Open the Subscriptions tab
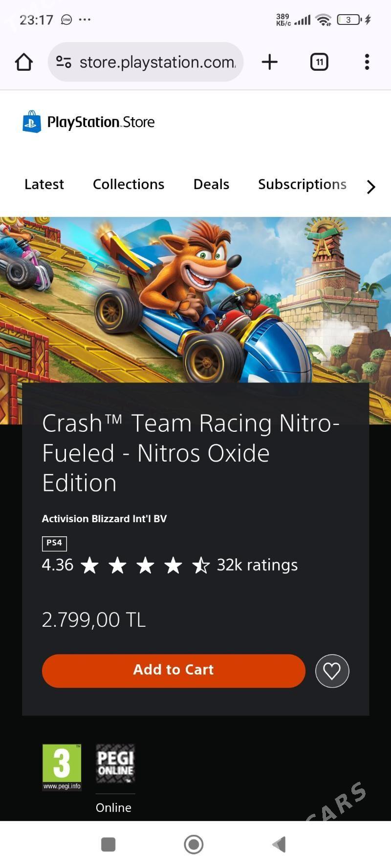 (x=302, y=185)
